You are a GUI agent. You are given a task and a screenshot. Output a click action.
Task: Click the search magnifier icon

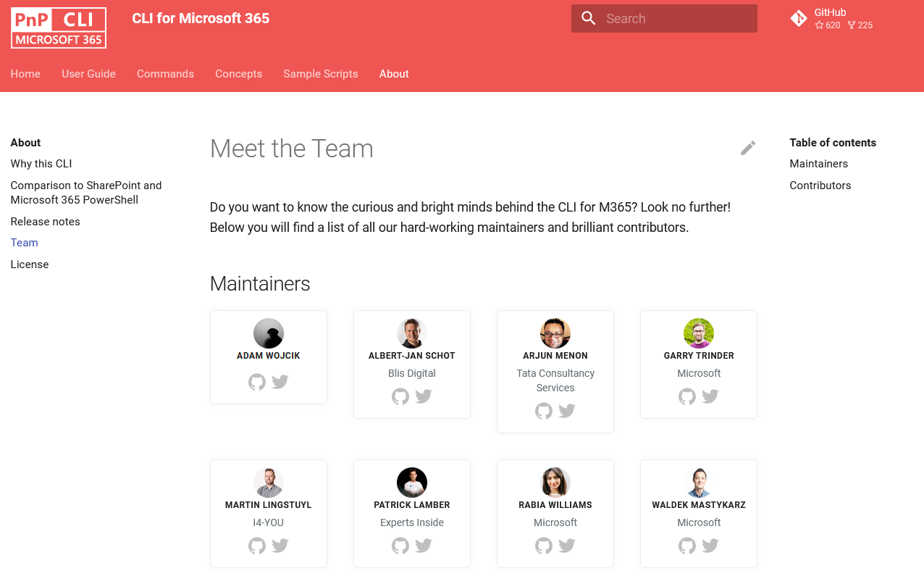[x=589, y=19]
